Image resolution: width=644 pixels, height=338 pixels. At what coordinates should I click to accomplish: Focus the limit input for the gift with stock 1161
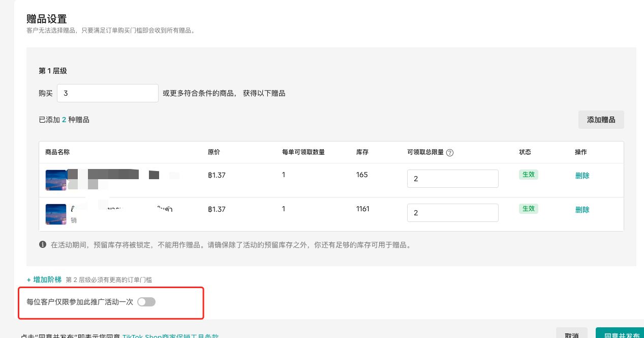[452, 213]
